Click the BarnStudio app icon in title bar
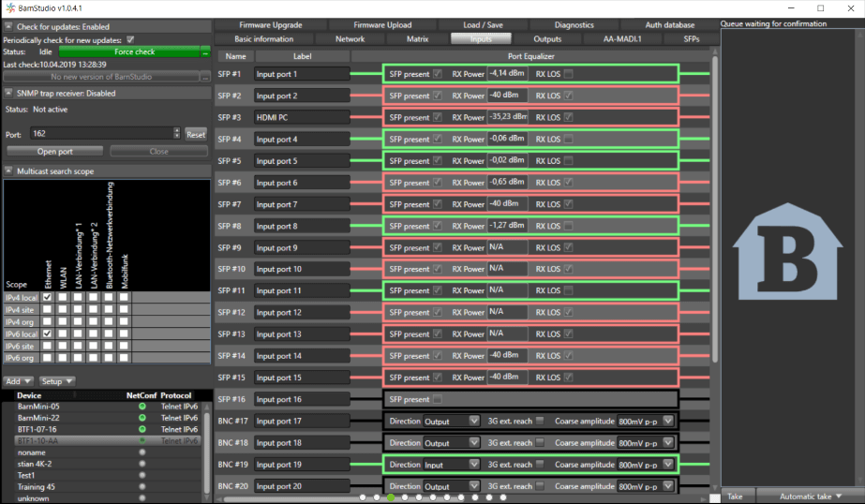The width and height of the screenshot is (865, 504). (x=9, y=7)
